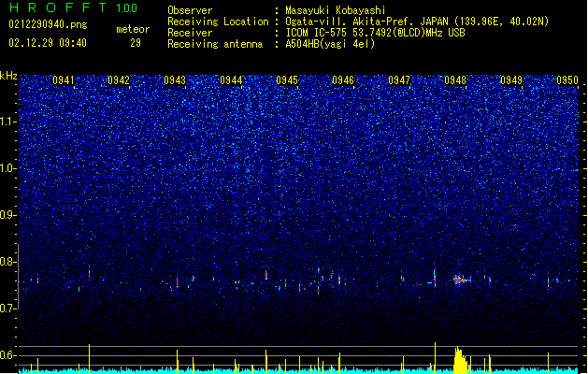Screen dimensions: 588x374
Task: Click the 0944 time marker
Action: tap(231, 80)
